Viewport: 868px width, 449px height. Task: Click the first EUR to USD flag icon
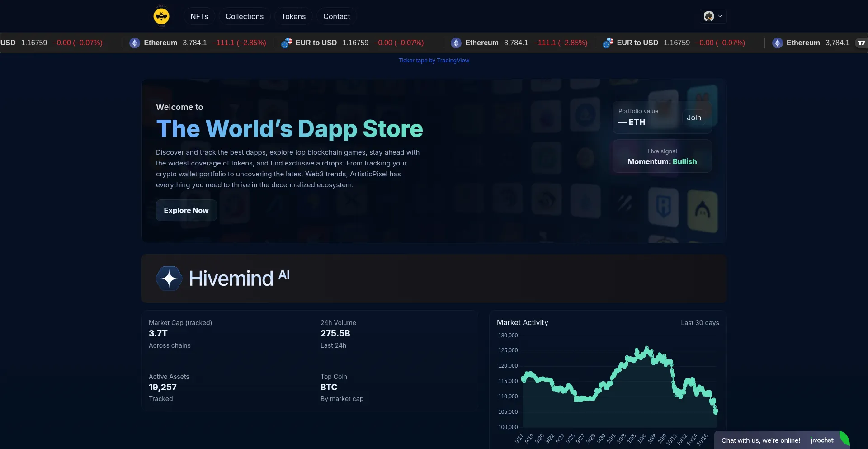tap(287, 43)
